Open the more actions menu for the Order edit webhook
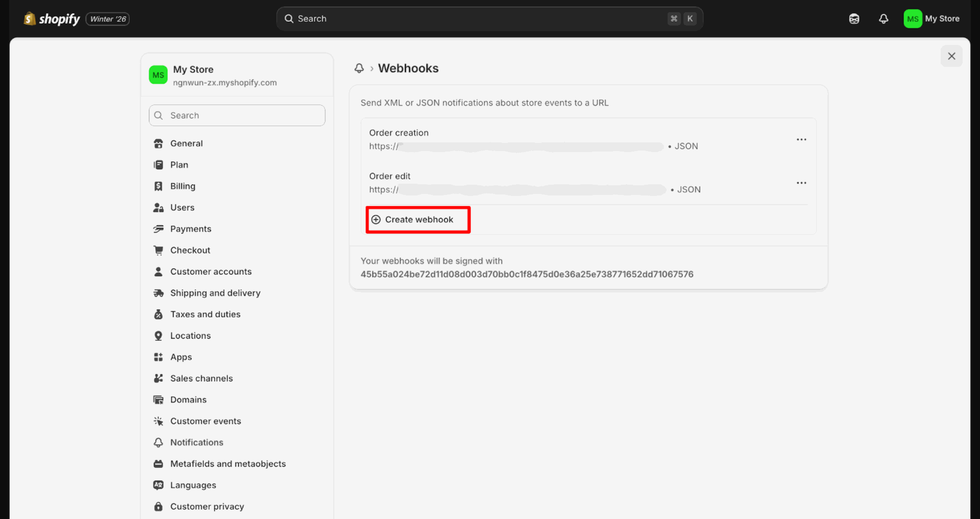The height and width of the screenshot is (519, 980). point(801,183)
